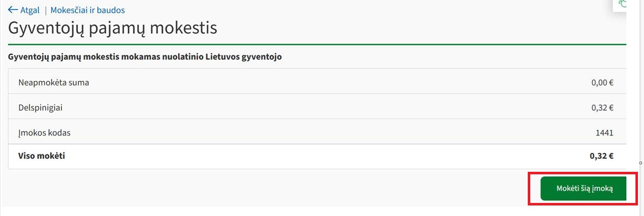
Task: Click the red outline framing the pay button
Action: pyautogui.click(x=583, y=172)
